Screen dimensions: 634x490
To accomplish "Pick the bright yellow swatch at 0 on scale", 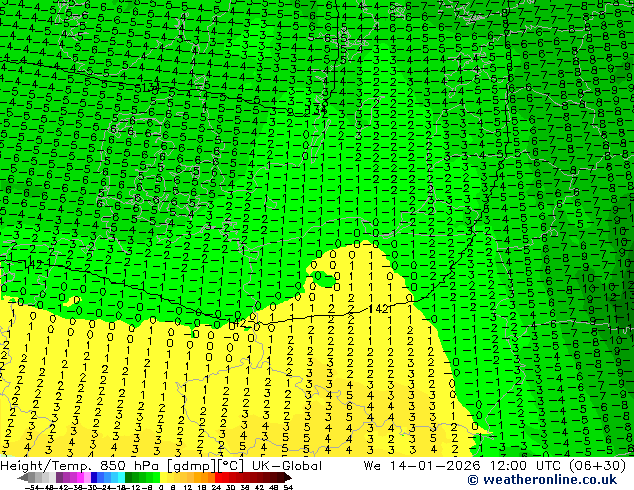I will [163, 478].
